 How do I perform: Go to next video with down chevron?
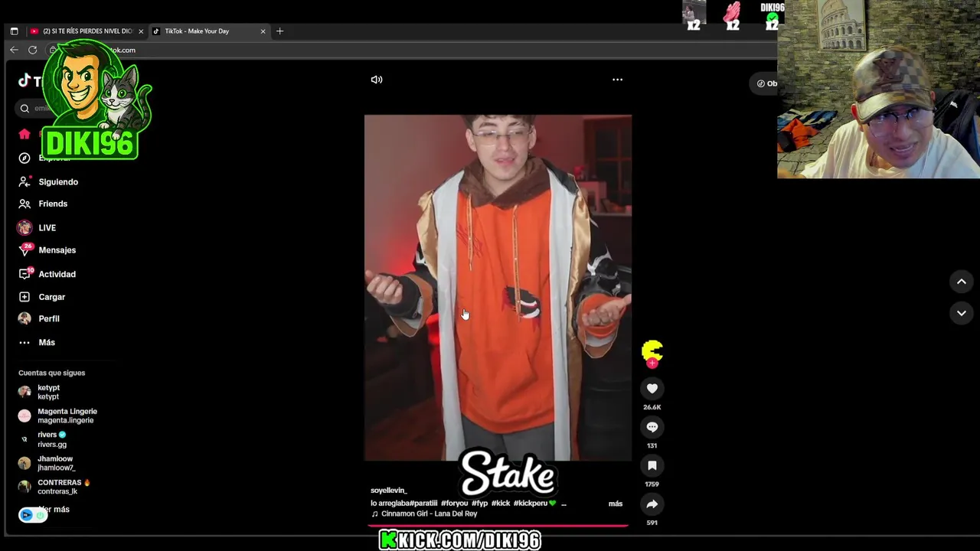pyautogui.click(x=962, y=313)
